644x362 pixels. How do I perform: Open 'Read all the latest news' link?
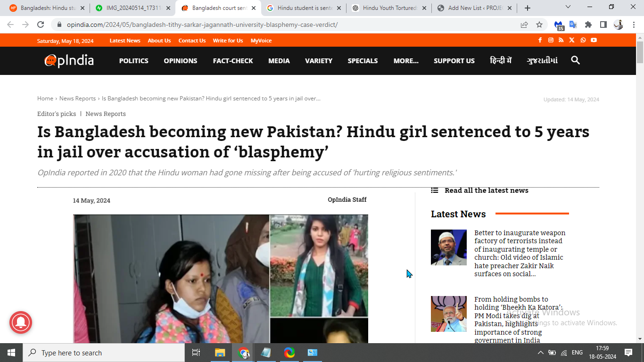pyautogui.click(x=487, y=190)
